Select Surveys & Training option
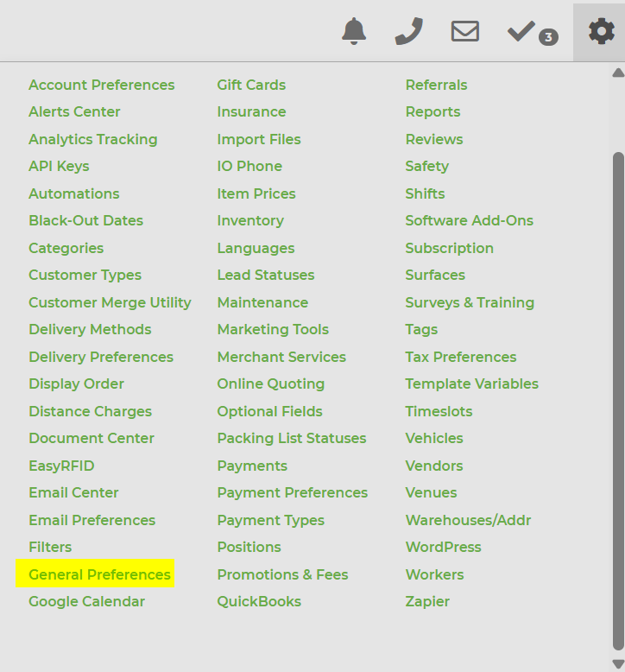 [470, 302]
